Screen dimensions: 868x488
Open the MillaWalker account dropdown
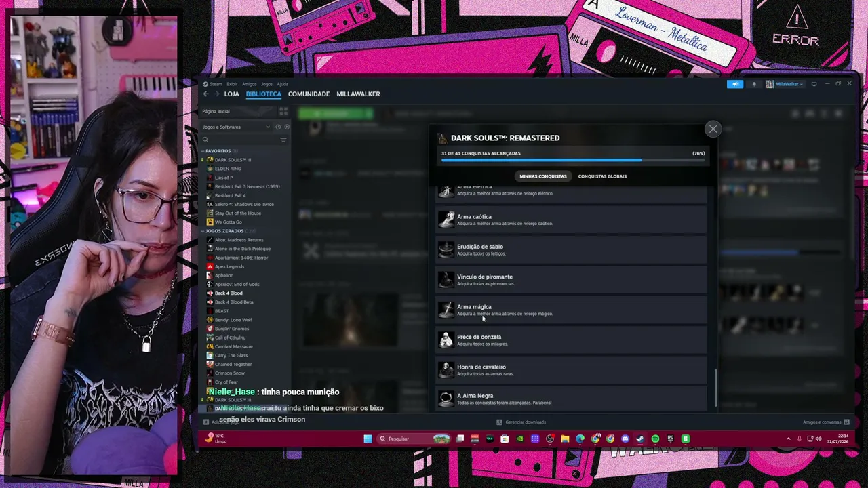pyautogui.click(x=785, y=84)
